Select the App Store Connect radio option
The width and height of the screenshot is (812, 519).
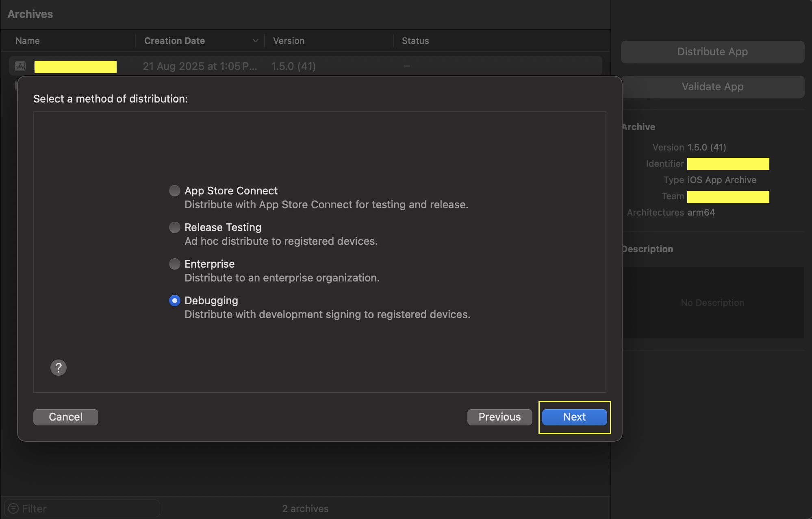(x=175, y=191)
